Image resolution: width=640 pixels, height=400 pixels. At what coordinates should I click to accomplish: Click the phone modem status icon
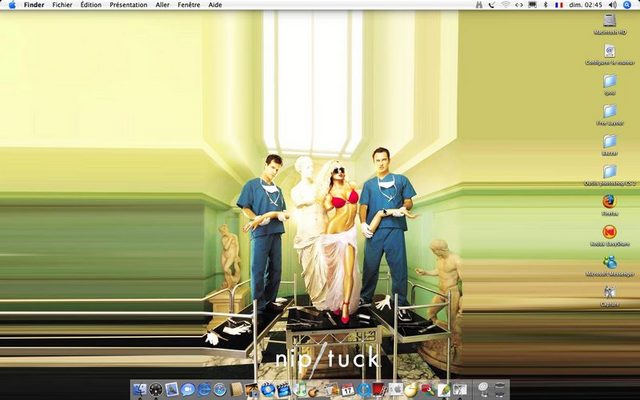pyautogui.click(x=492, y=5)
